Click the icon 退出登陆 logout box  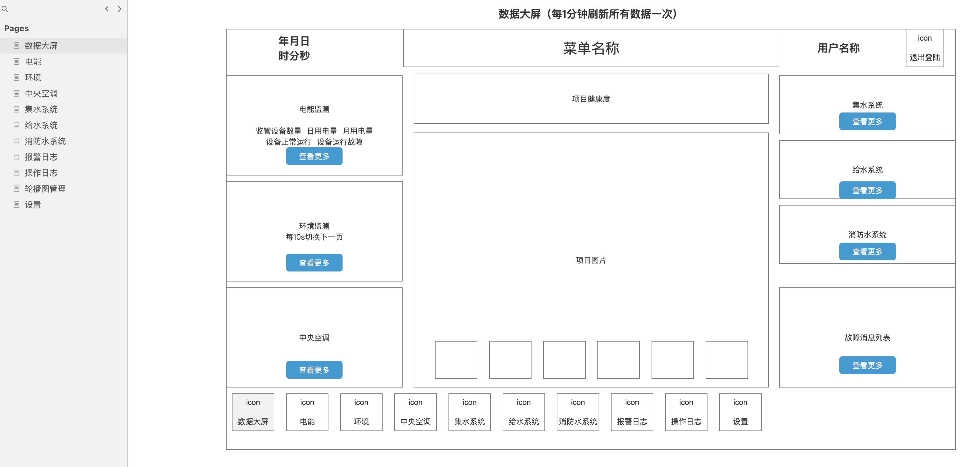tap(924, 48)
